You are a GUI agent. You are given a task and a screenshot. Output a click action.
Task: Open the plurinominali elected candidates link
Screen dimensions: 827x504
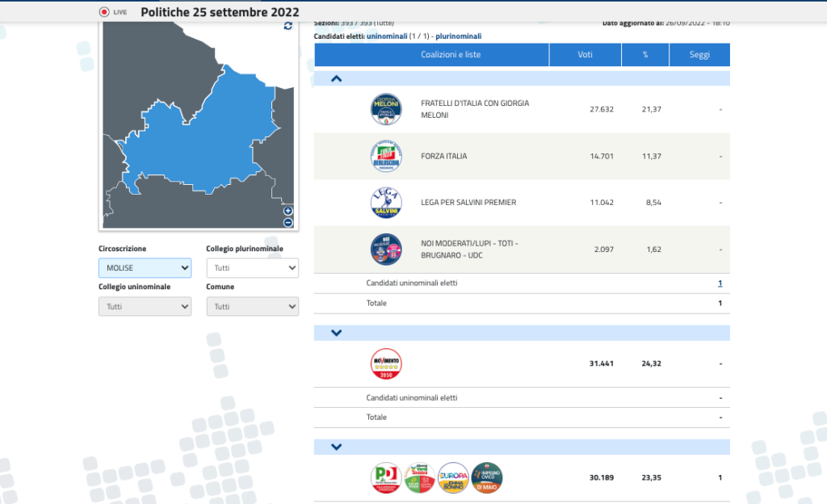(459, 36)
